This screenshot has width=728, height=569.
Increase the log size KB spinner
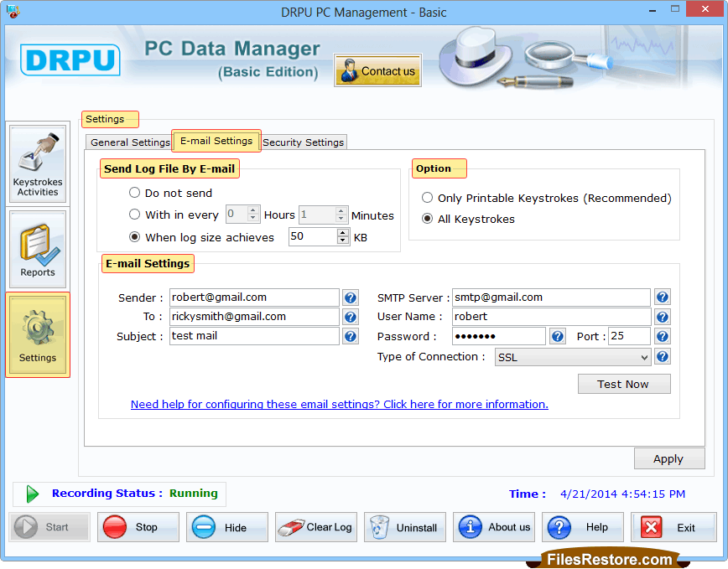(x=343, y=232)
